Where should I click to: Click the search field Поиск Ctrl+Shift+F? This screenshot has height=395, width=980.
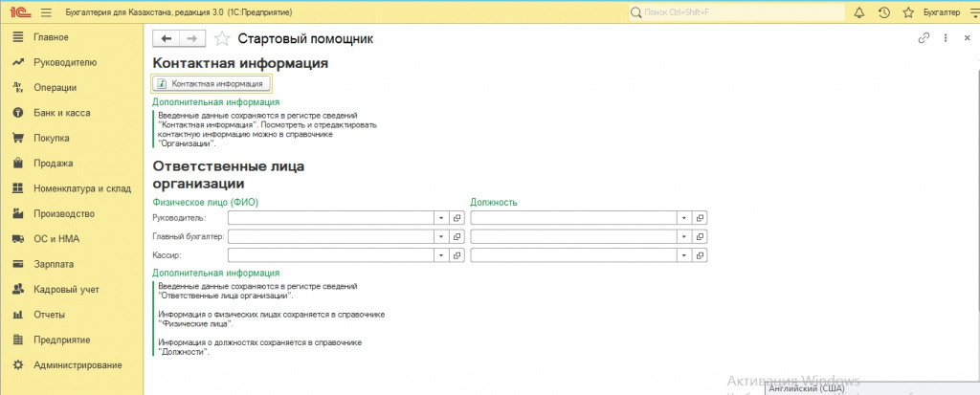click(x=736, y=12)
